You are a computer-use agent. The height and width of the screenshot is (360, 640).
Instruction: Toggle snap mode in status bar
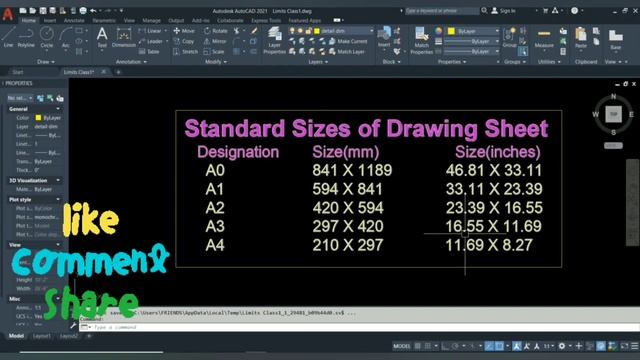pyautogui.click(x=428, y=346)
